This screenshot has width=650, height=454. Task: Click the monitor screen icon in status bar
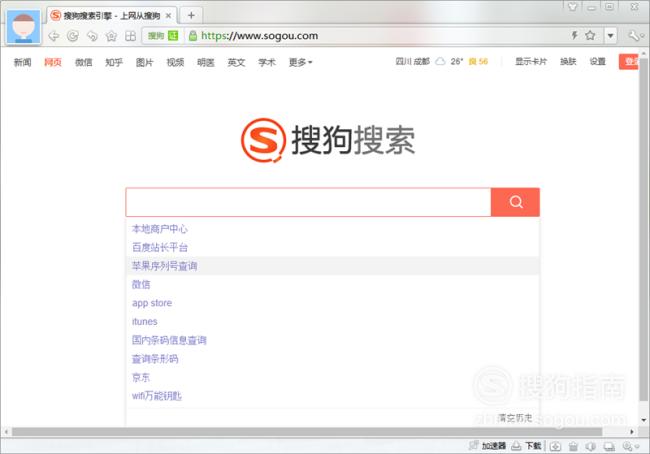pos(609,446)
